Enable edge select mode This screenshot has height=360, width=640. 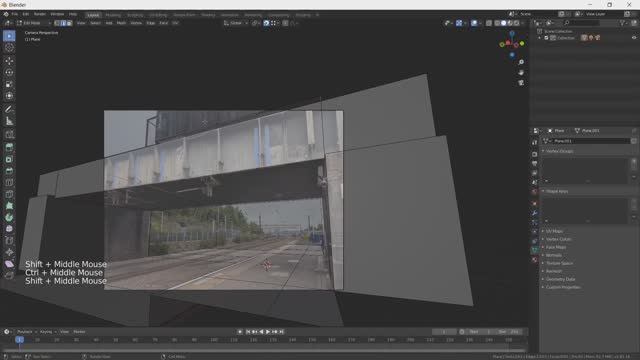tap(63, 23)
